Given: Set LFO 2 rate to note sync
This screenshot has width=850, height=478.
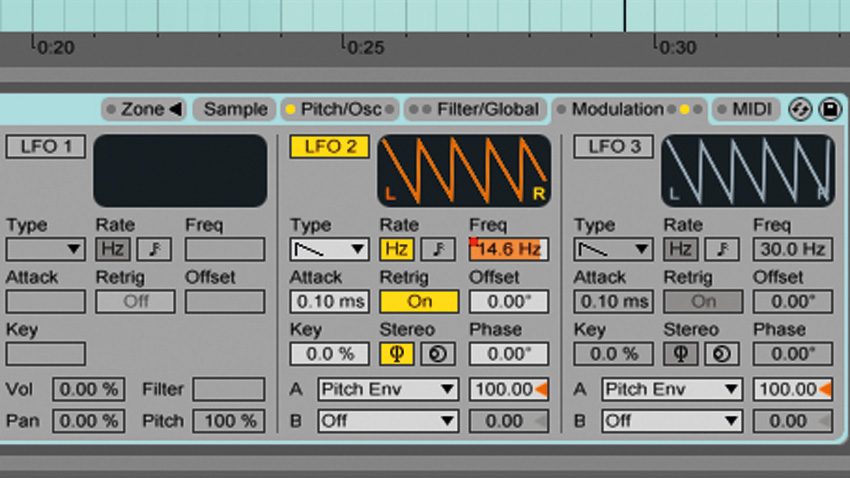Looking at the screenshot, I should [x=437, y=249].
